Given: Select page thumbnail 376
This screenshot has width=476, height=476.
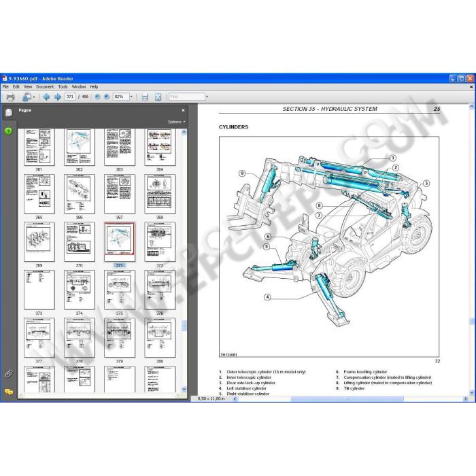Looking at the screenshot, I should (x=160, y=290).
